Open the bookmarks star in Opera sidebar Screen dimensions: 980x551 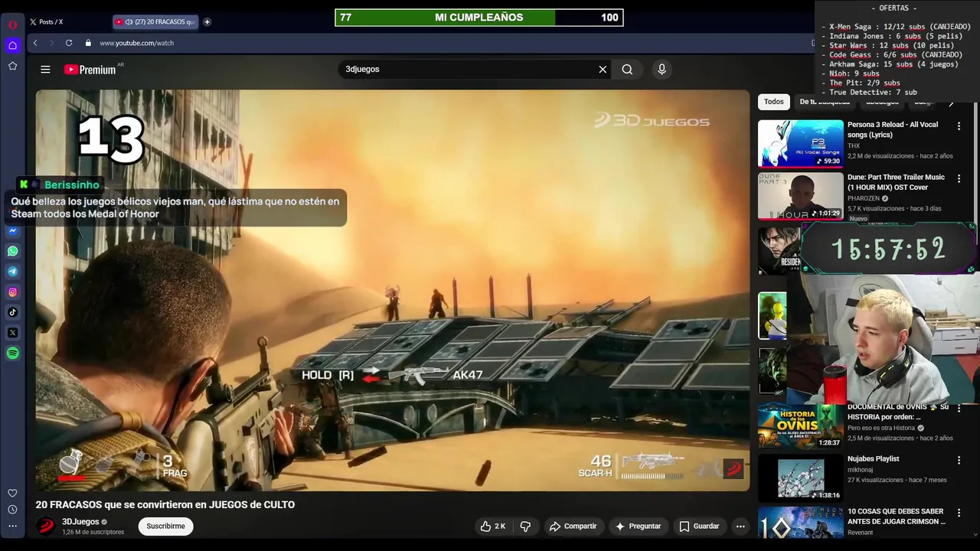13,66
